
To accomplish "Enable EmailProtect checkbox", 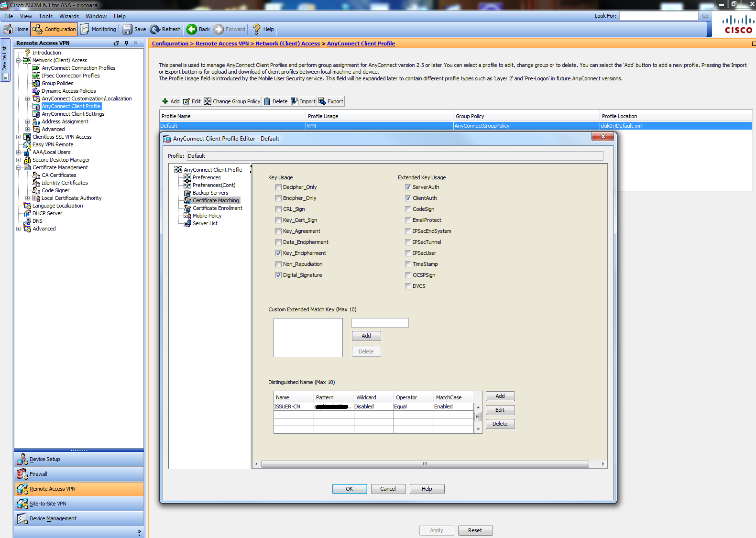I will [408, 220].
